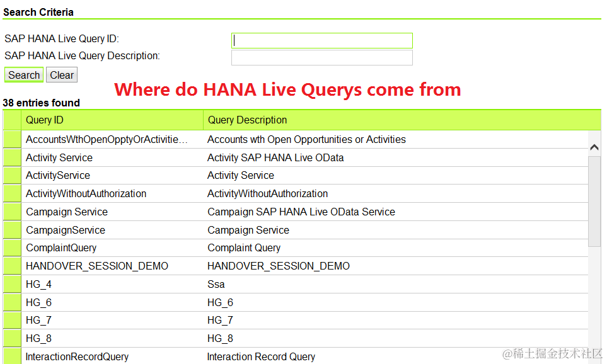The height and width of the screenshot is (364, 607).
Task: Click description 'Activity Service'
Action: (241, 175)
